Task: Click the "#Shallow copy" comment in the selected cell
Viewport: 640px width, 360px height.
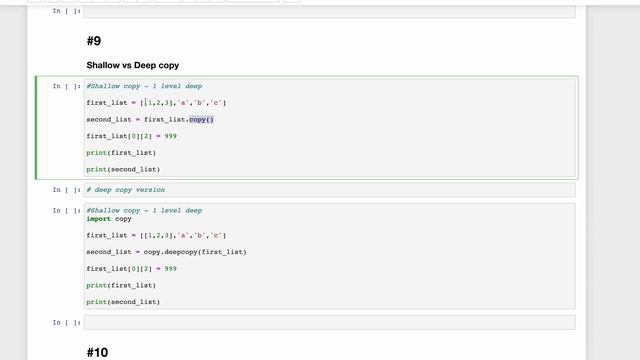Action: 144,86
